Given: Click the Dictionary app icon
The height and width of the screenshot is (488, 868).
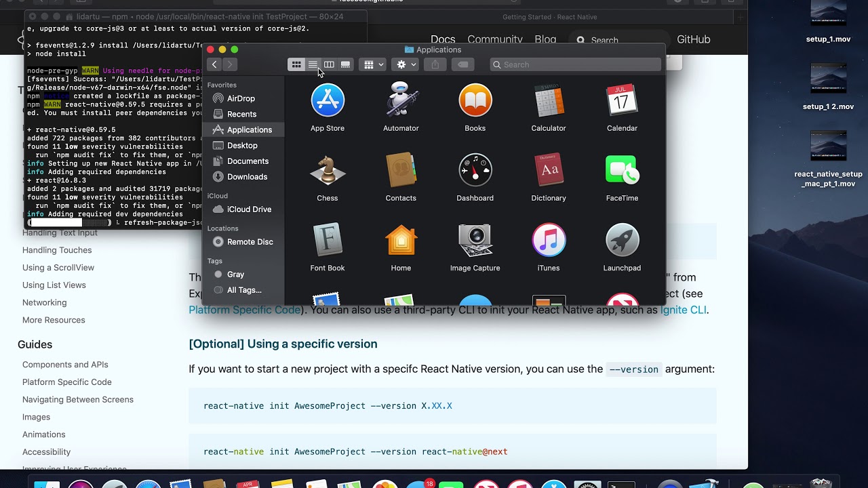Looking at the screenshot, I should point(549,170).
